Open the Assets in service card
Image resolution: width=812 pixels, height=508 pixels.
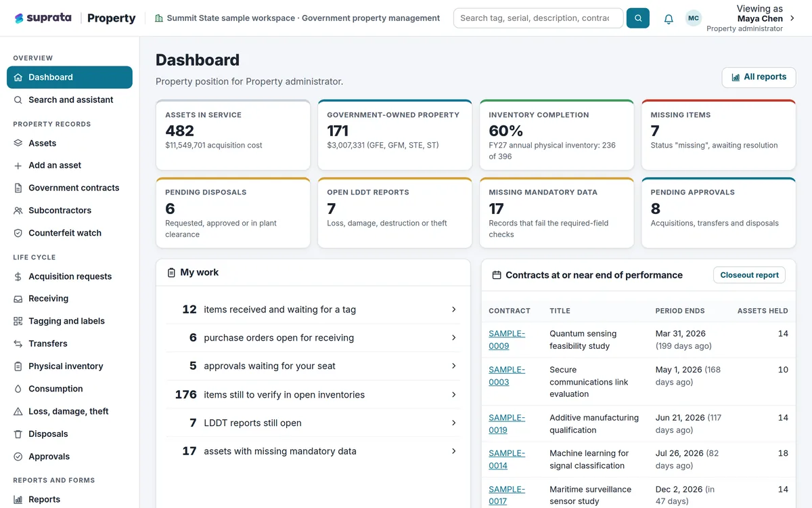233,135
